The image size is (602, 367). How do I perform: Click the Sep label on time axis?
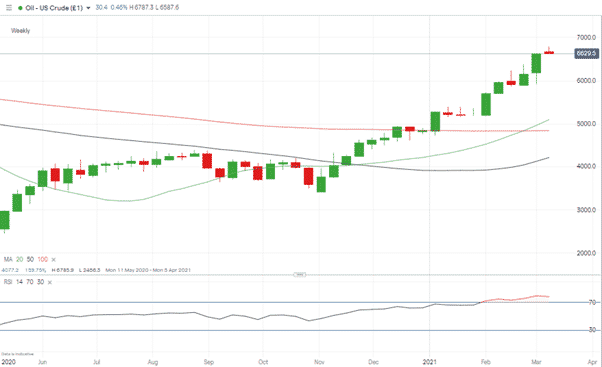pos(208,362)
